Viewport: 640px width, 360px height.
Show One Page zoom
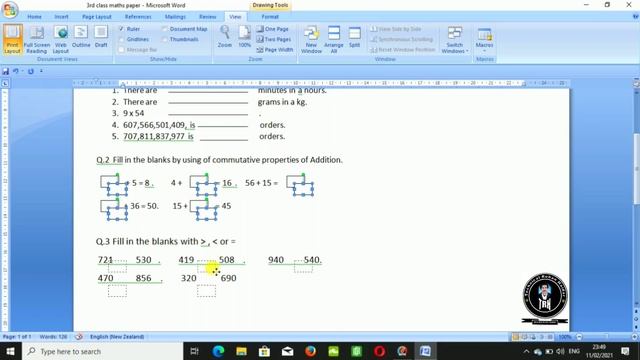pyautogui.click(x=272, y=29)
